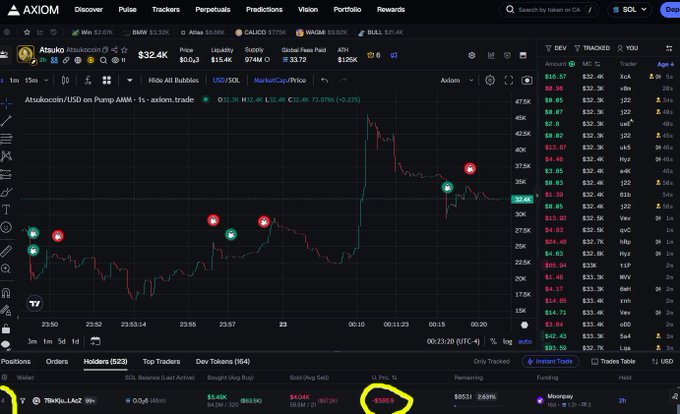Filter trades by DEV
This screenshot has width=680, height=414.
(556, 48)
